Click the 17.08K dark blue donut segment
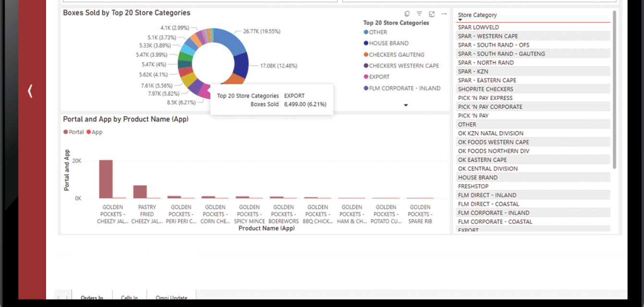The width and height of the screenshot is (644, 307). tap(240, 65)
